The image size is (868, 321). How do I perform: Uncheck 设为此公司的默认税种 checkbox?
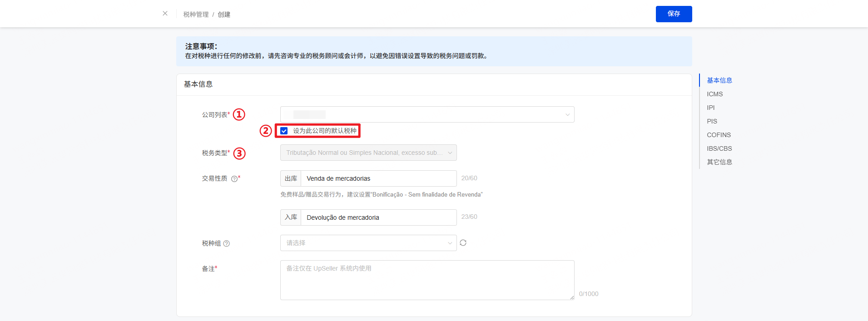(x=284, y=131)
